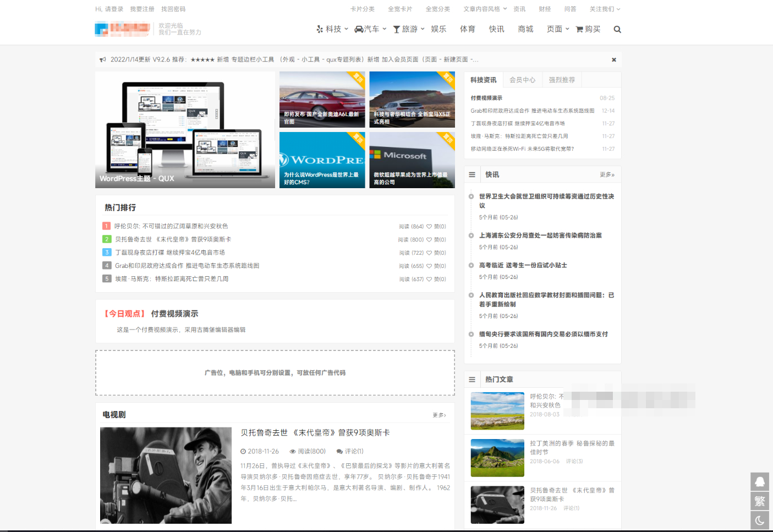Click the site logo image
Screen dimensions: 773x532
tap(123, 29)
